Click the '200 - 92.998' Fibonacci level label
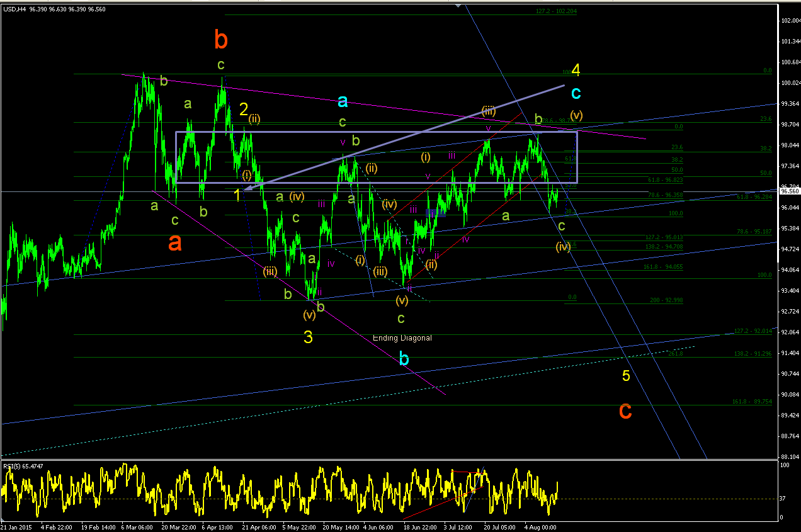 pyautogui.click(x=666, y=300)
